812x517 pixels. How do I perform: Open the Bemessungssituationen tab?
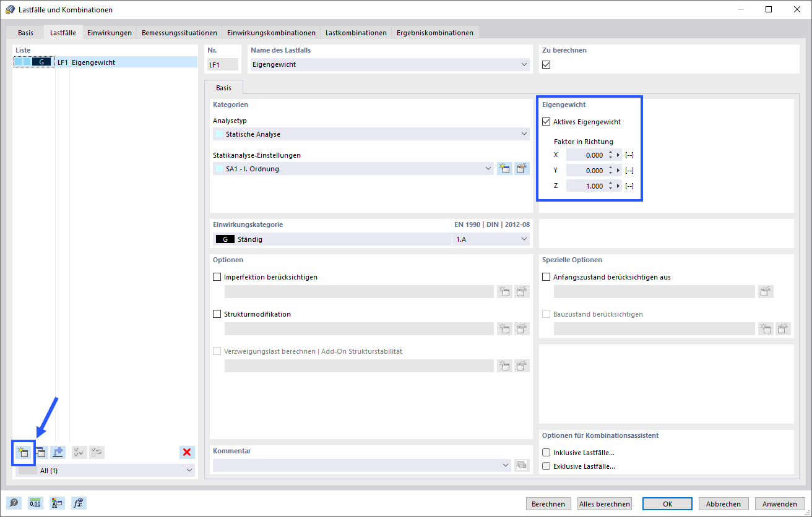(x=179, y=33)
